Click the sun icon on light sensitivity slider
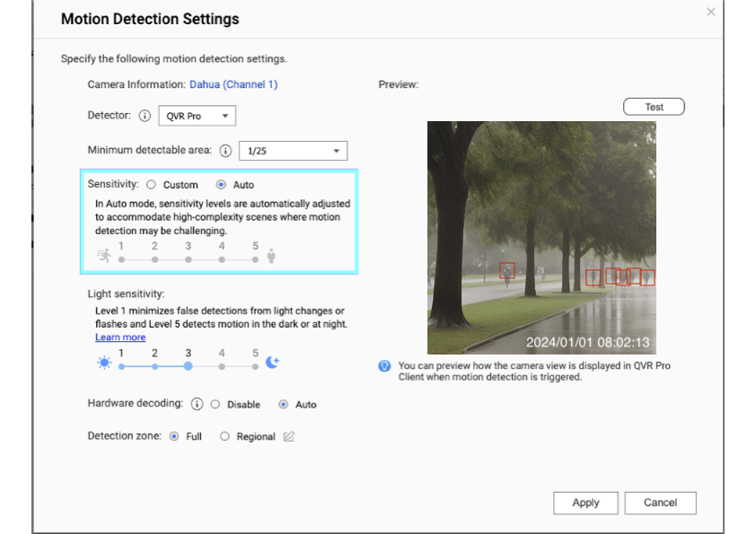Viewport: 756px width, 534px height. pyautogui.click(x=104, y=362)
